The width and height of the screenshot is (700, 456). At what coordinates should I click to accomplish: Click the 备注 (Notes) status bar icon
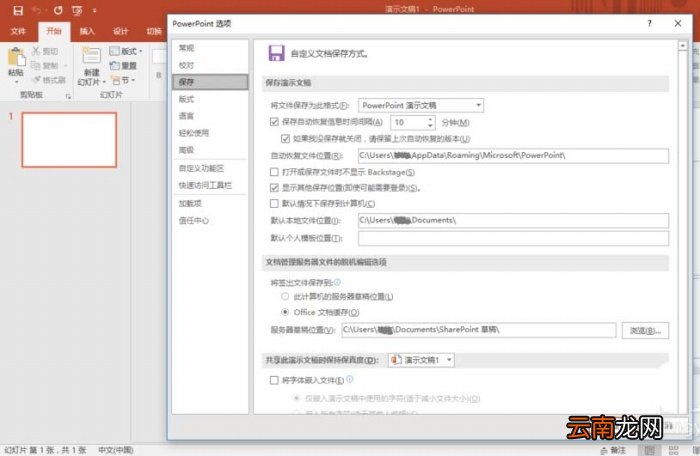pos(614,450)
